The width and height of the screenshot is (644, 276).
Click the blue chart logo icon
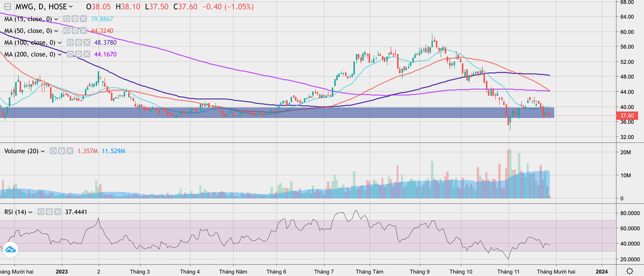[x=10, y=249]
